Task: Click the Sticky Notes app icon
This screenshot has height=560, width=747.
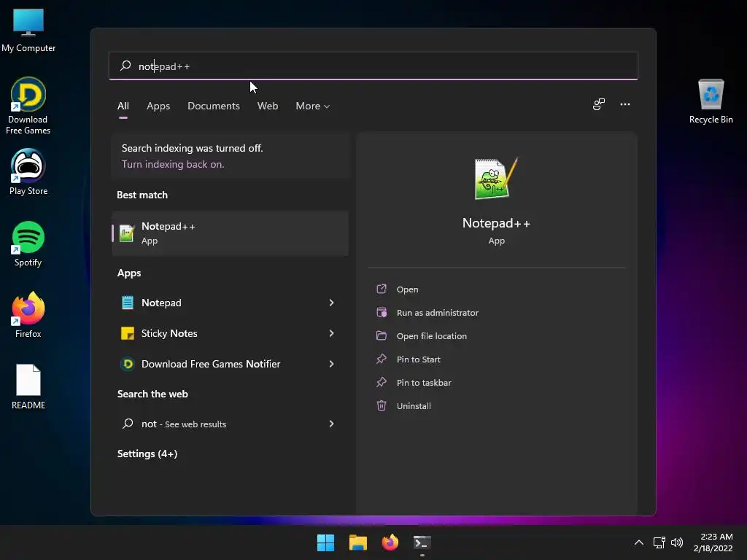Action: 127,333
